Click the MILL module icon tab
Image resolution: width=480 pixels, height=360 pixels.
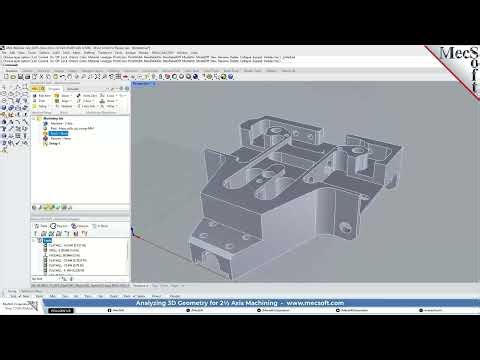tap(38, 89)
